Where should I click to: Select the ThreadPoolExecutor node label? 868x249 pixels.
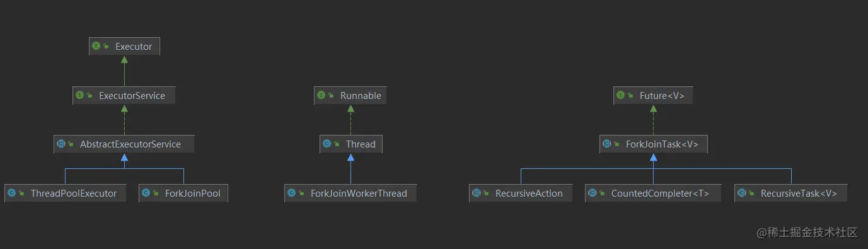click(74, 194)
